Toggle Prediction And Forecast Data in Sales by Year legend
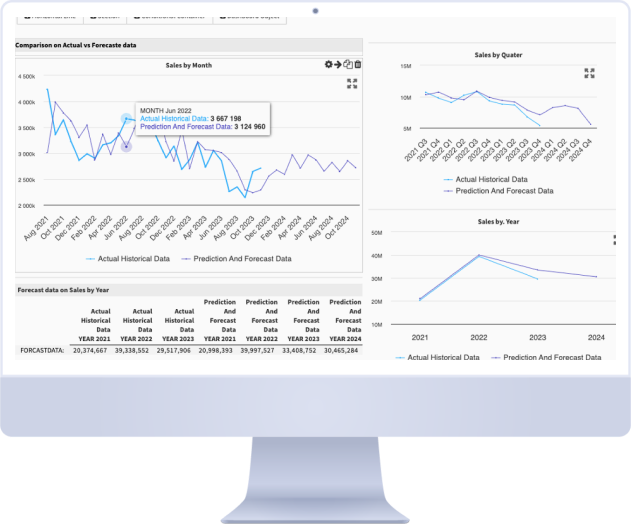Image resolution: width=631 pixels, height=524 pixels. 551,357
